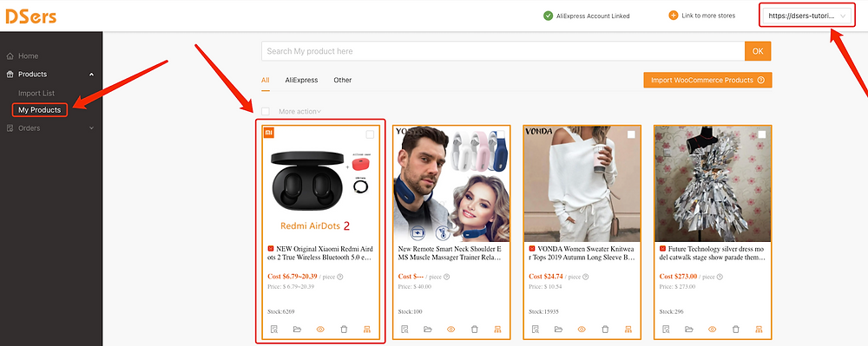The image size is (868, 346).
Task: Click the cost help icon on silver dress
Action: [x=719, y=277]
